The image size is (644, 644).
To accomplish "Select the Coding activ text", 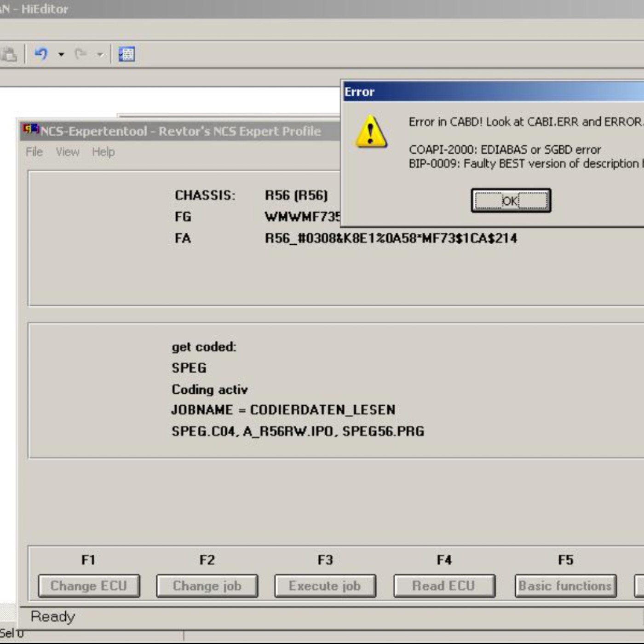I will (210, 390).
